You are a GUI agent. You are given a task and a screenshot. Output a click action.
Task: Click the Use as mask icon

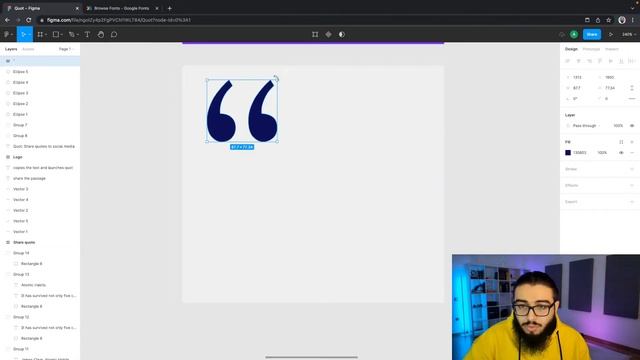click(342, 35)
